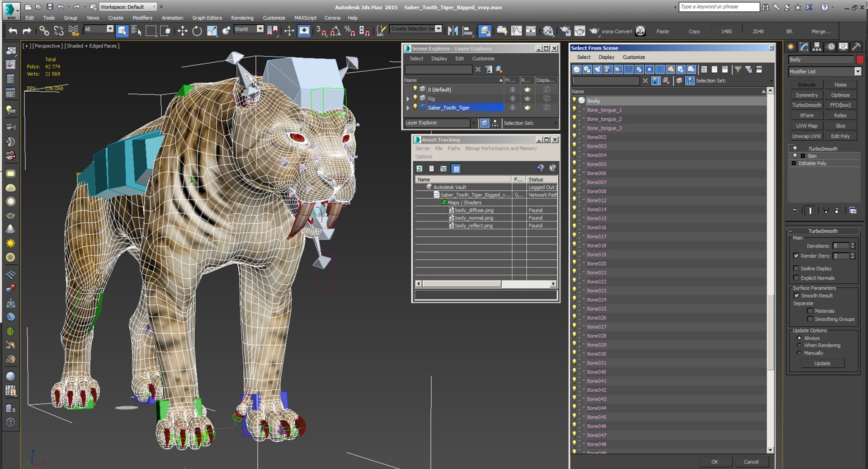Toggle Render Iters checkbox

coord(796,256)
